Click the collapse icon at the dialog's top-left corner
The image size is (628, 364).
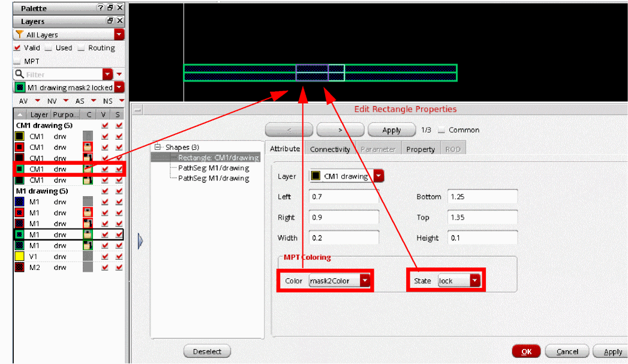coord(137,110)
